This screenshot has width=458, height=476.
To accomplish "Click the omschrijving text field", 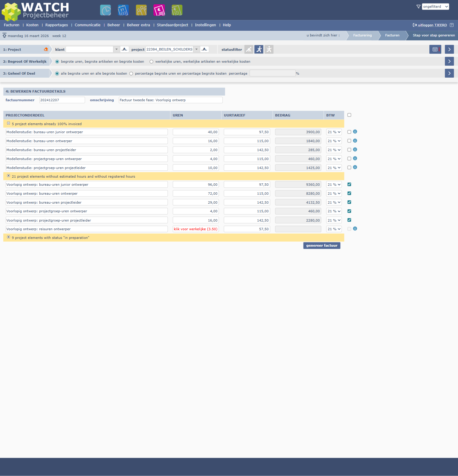I will (170, 100).
